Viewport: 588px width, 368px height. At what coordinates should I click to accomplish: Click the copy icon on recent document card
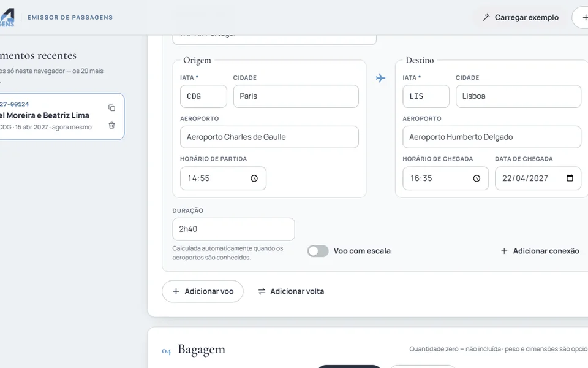point(111,108)
